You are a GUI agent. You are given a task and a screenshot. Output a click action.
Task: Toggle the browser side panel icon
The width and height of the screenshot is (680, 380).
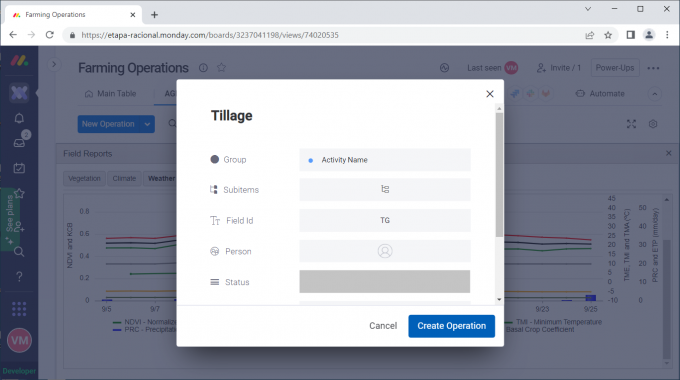[x=631, y=35]
